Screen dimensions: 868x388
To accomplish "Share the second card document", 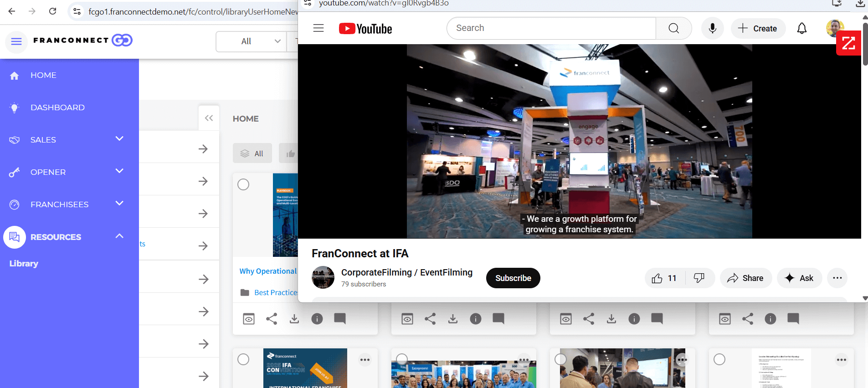I will pyautogui.click(x=430, y=319).
